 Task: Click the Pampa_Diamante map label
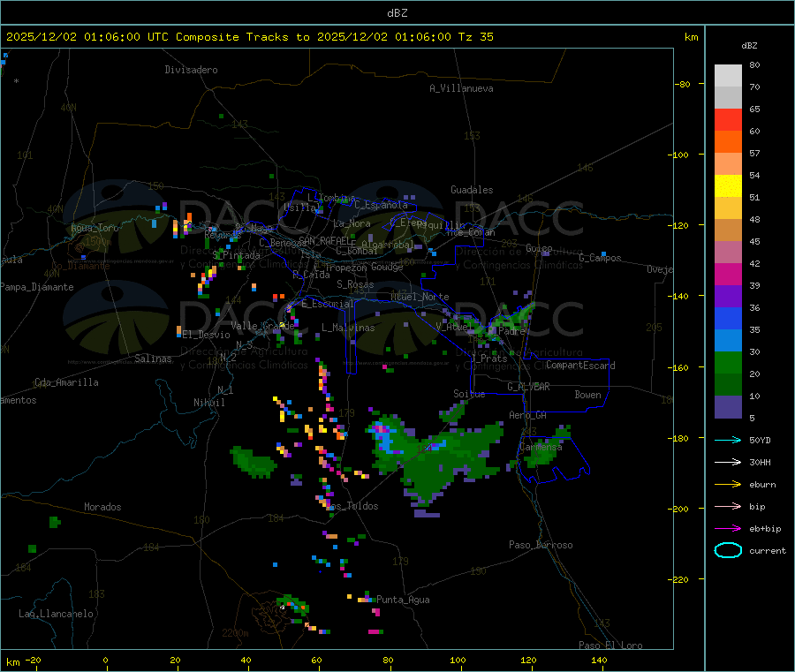pos(37,287)
